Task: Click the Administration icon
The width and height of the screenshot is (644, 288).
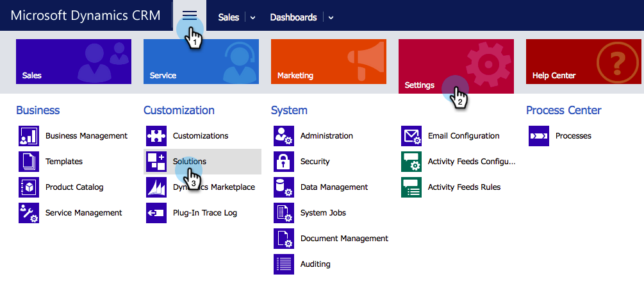Action: click(x=284, y=136)
